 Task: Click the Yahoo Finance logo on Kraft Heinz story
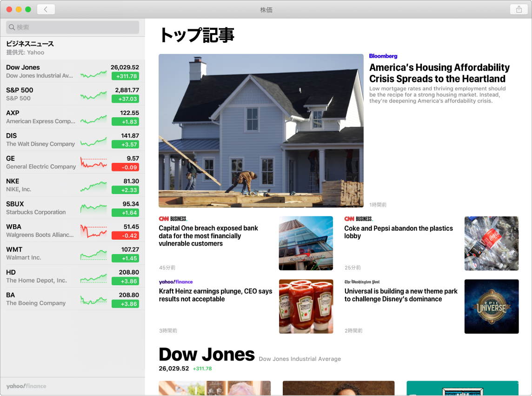(176, 282)
